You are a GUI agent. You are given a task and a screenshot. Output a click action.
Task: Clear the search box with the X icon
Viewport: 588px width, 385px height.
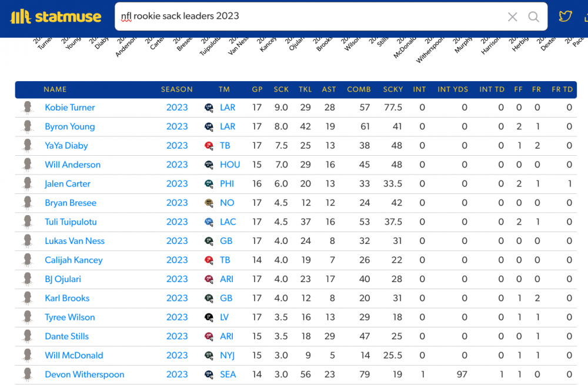[x=512, y=17]
